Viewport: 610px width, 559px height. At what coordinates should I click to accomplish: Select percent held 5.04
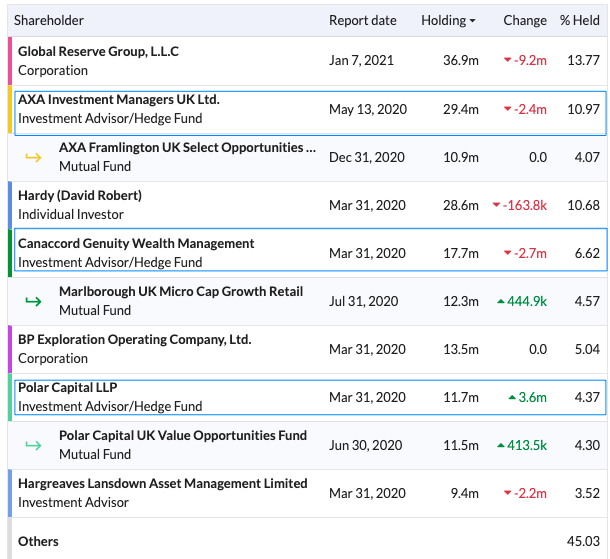click(587, 349)
